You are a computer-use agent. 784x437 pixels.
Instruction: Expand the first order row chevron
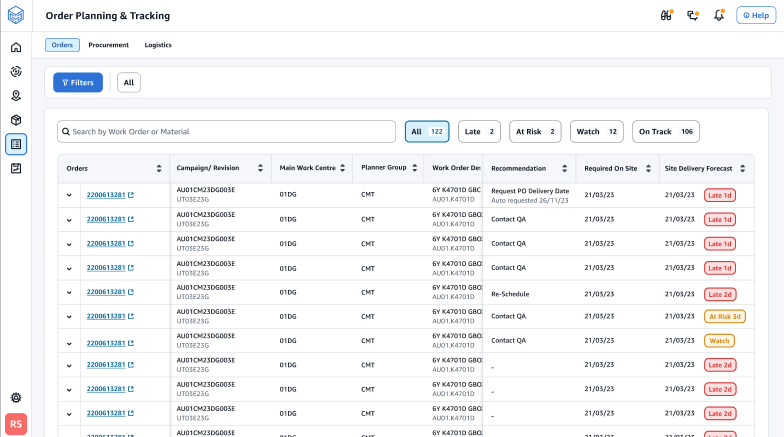[x=69, y=195]
